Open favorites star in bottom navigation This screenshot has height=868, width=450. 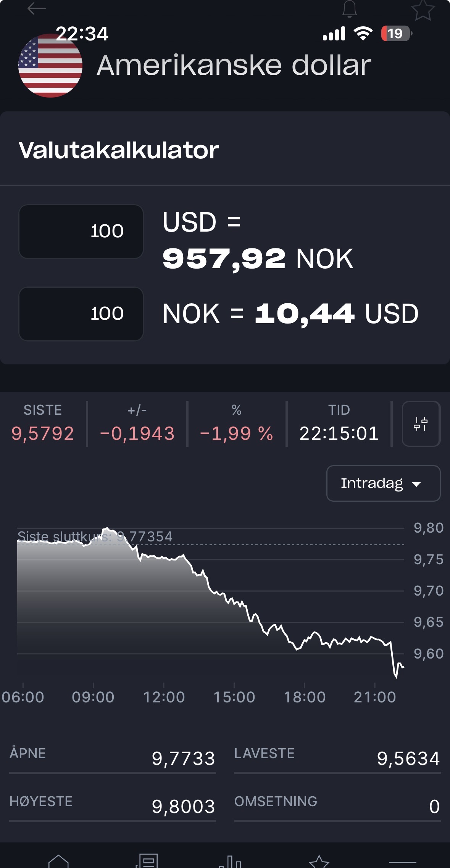(319, 862)
